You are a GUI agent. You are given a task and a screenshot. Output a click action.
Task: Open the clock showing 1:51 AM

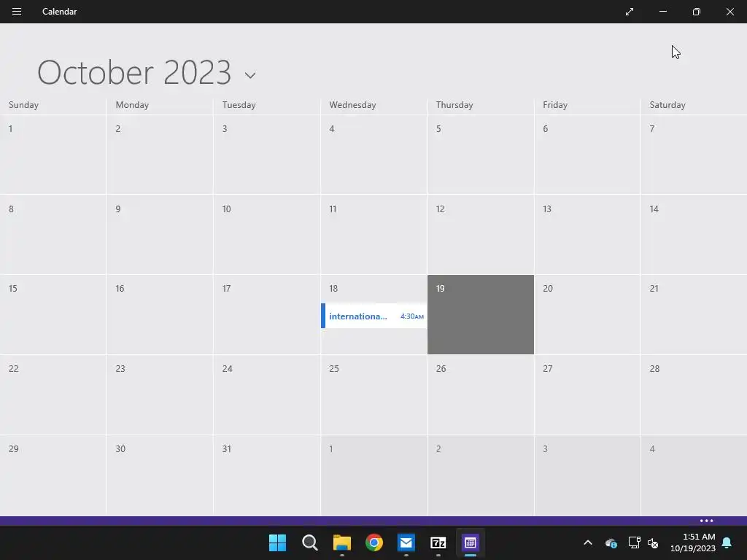[x=693, y=542]
